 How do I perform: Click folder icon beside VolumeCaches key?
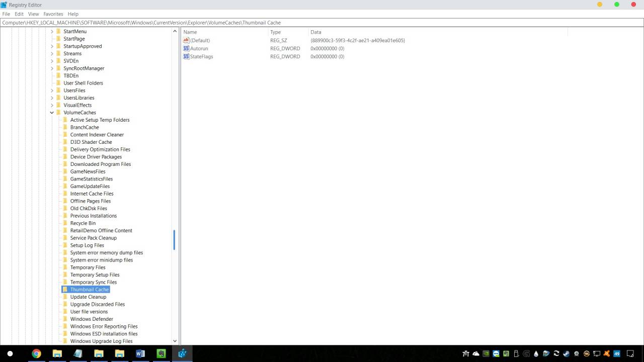pyautogui.click(x=58, y=113)
